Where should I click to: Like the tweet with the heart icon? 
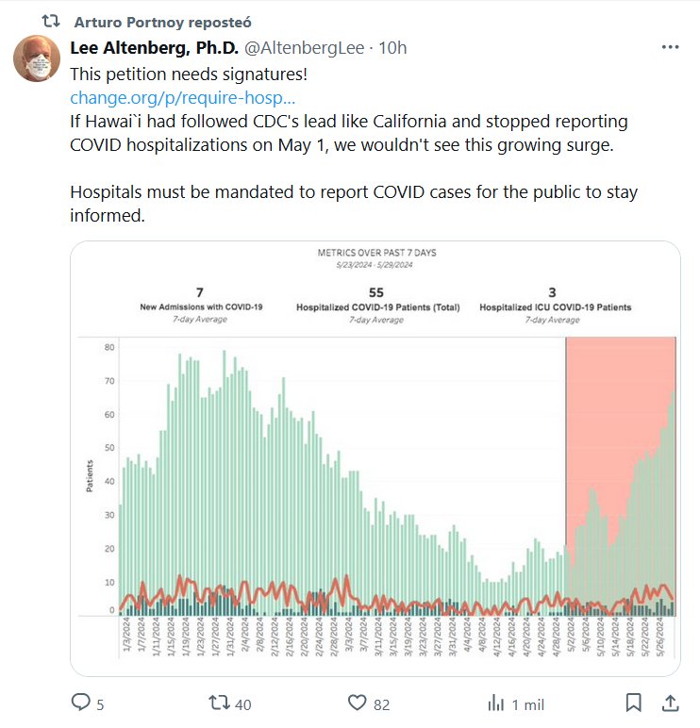coord(357,703)
